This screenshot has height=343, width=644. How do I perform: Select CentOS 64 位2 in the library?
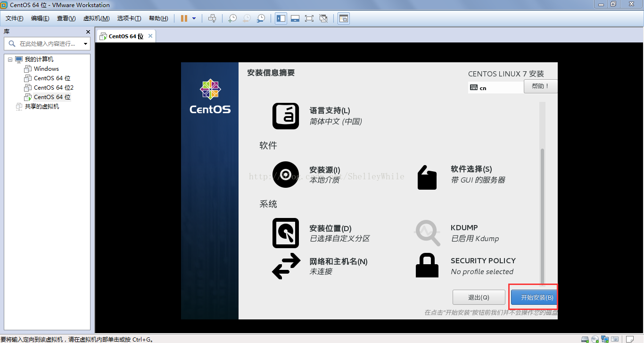[54, 88]
